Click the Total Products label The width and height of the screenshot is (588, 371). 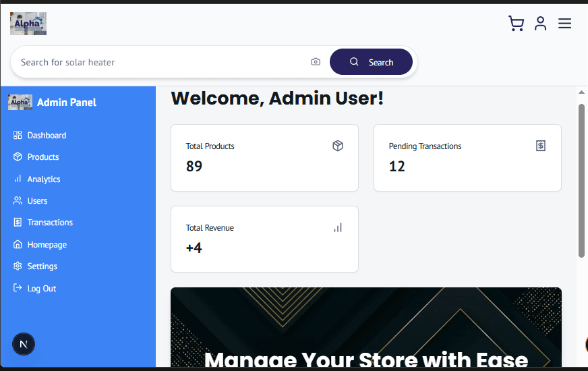click(210, 146)
